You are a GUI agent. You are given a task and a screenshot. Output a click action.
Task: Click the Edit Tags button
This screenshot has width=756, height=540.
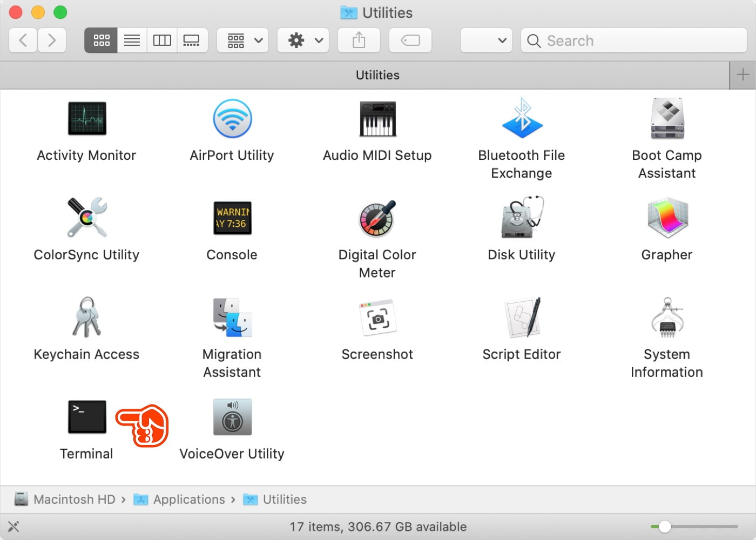pyautogui.click(x=410, y=40)
